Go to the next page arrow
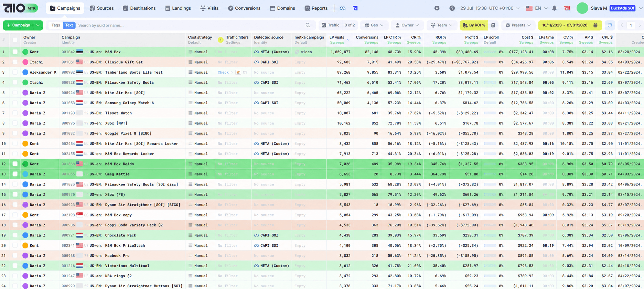The width and height of the screenshot is (644, 289). [640, 25]
